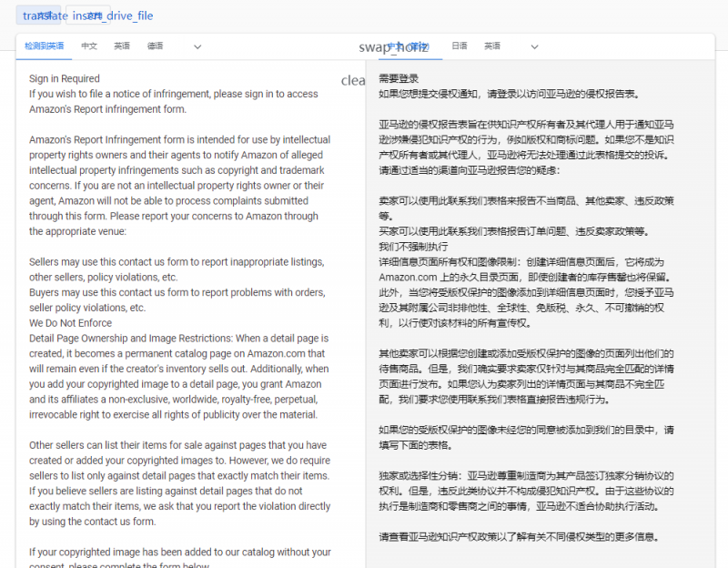Click the 'Sign in Required' source line

[65, 78]
